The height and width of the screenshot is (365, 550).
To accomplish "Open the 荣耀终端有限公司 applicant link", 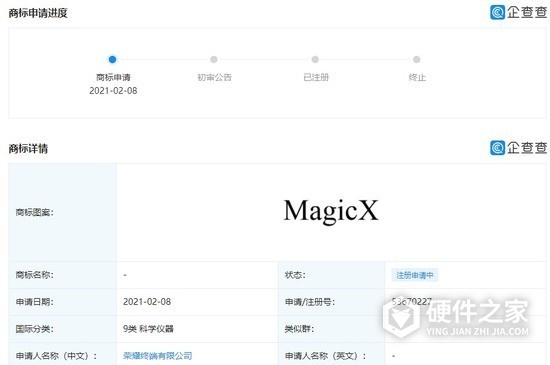I will click(157, 356).
